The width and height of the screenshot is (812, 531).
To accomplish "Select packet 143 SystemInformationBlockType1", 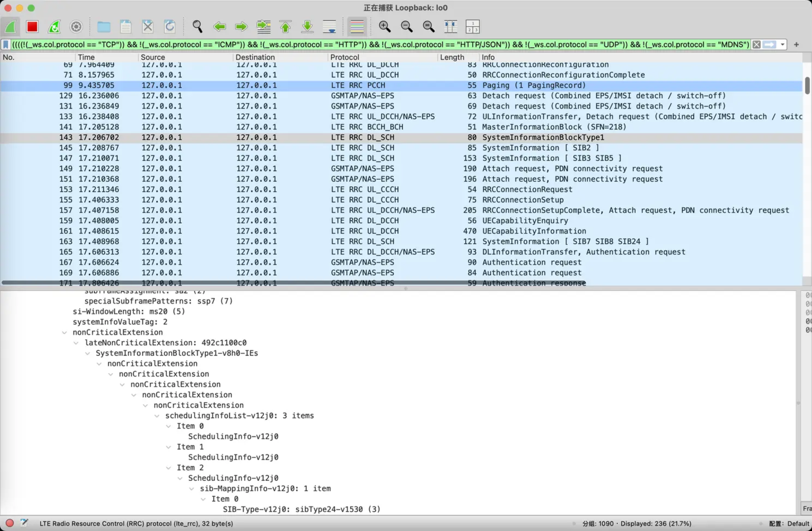I will coord(401,137).
